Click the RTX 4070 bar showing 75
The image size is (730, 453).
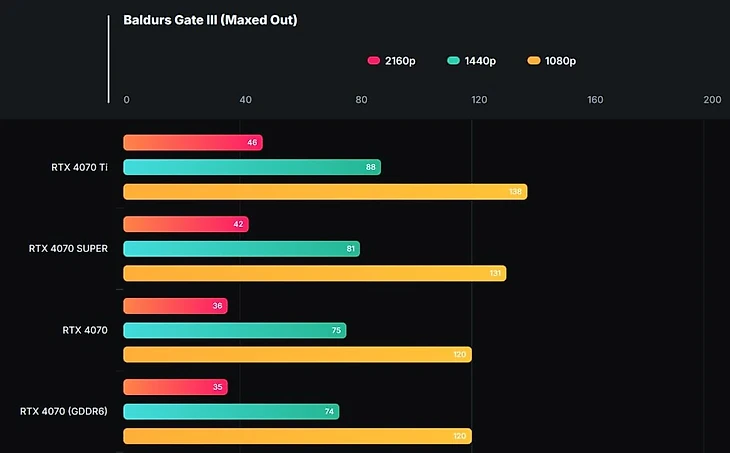tap(234, 330)
